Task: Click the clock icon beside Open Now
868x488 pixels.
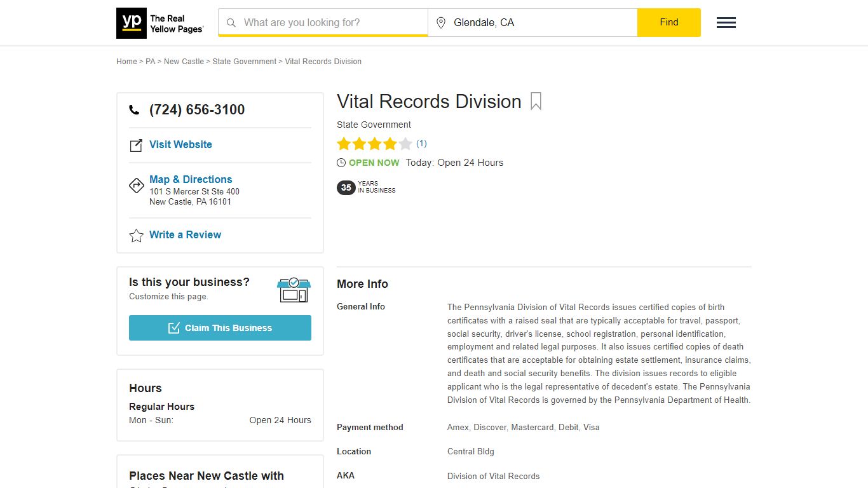Action: click(x=341, y=163)
